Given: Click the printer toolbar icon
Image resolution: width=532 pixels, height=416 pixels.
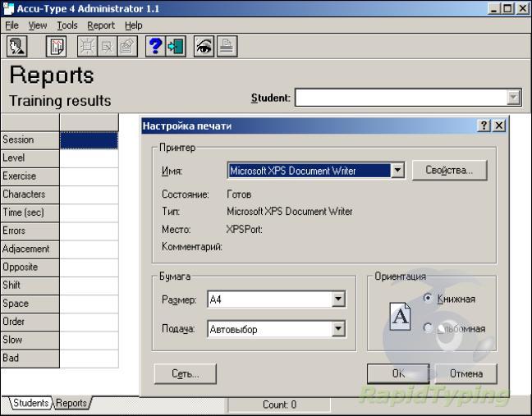Looking at the screenshot, I should click(227, 46).
